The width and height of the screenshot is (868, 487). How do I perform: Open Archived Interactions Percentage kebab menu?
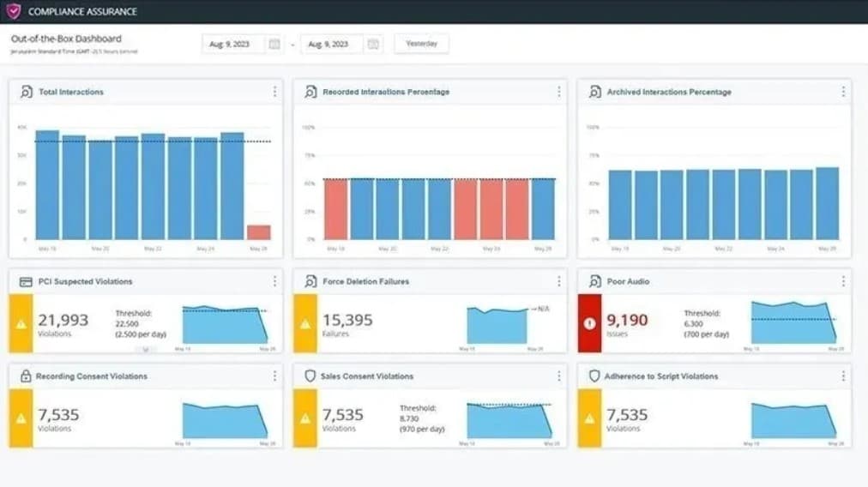[843, 92]
